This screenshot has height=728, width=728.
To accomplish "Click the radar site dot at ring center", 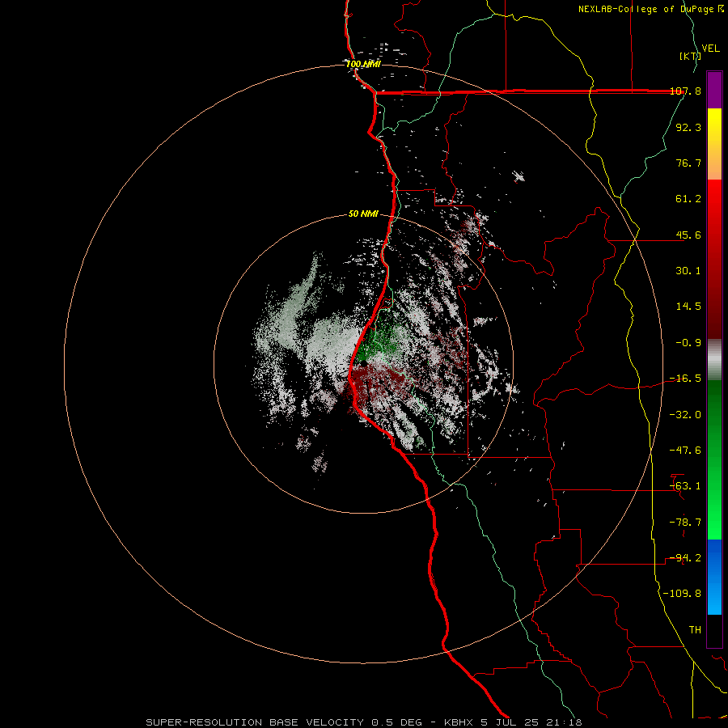I will tap(363, 363).
